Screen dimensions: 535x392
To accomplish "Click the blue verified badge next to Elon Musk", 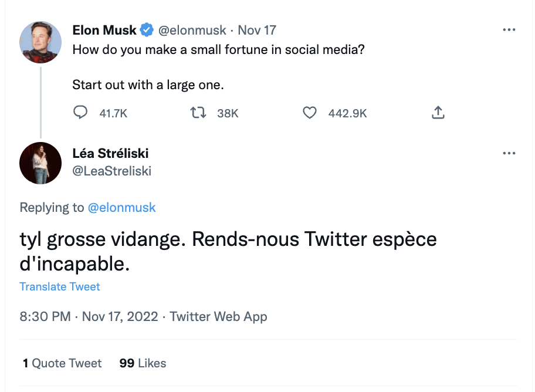I will [x=147, y=30].
